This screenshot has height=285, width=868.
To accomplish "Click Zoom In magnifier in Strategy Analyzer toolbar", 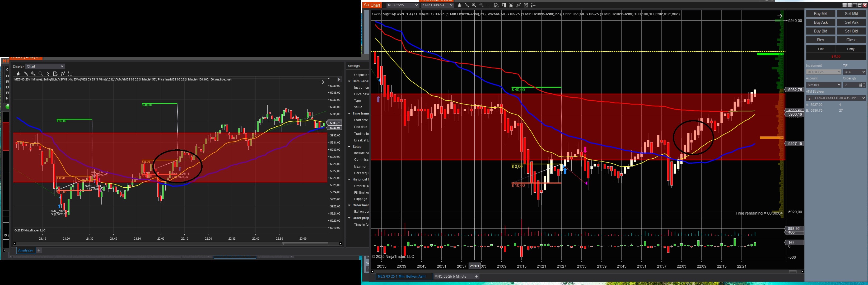I will 33,74.
